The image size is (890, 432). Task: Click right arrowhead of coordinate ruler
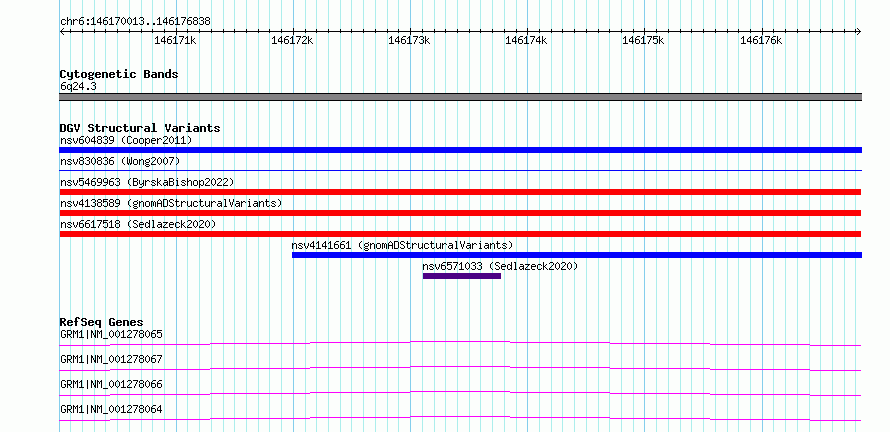coord(859,31)
